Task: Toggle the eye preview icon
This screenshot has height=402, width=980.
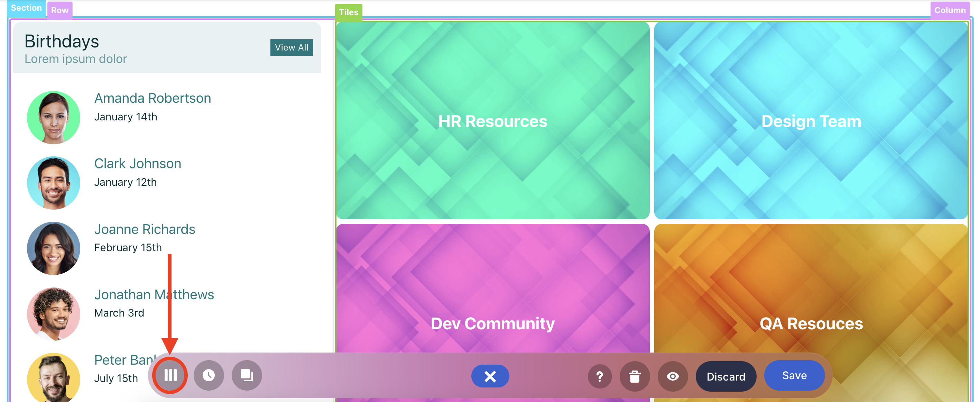Action: tap(672, 376)
